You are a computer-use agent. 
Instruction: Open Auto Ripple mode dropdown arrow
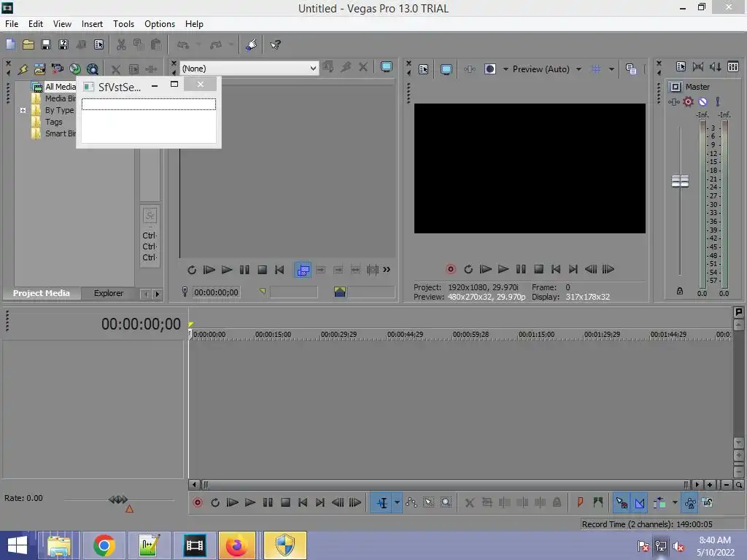(675, 502)
